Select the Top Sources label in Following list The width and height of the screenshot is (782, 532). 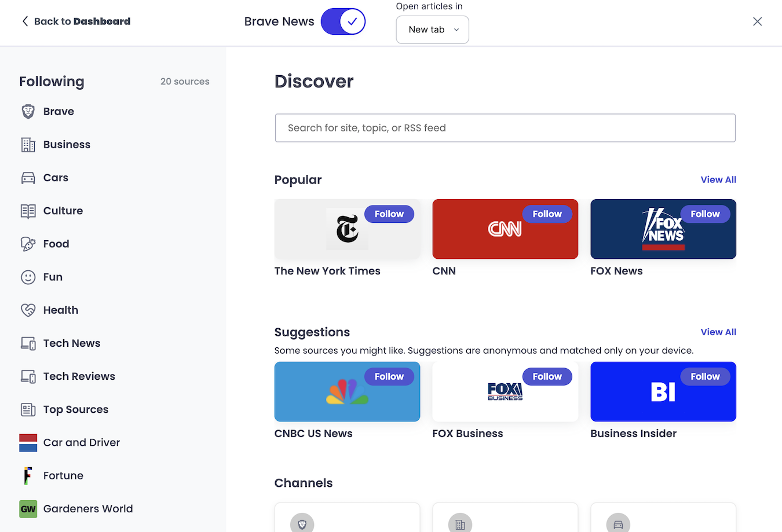(76, 409)
